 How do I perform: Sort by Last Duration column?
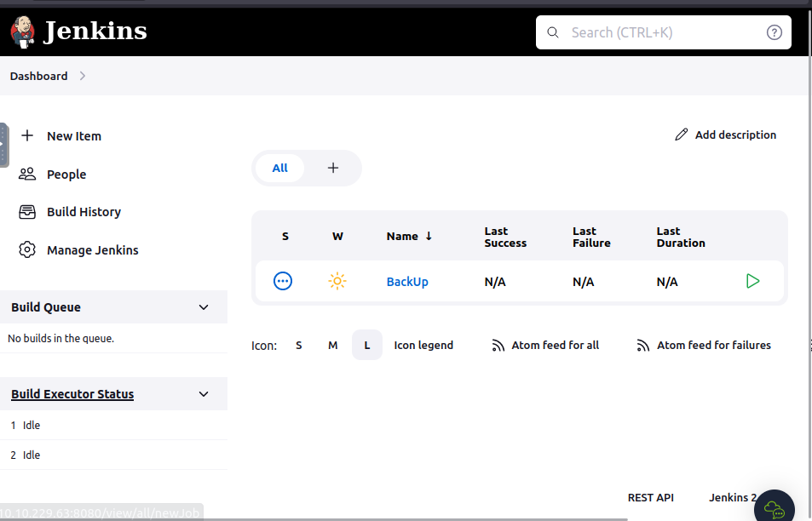point(681,237)
